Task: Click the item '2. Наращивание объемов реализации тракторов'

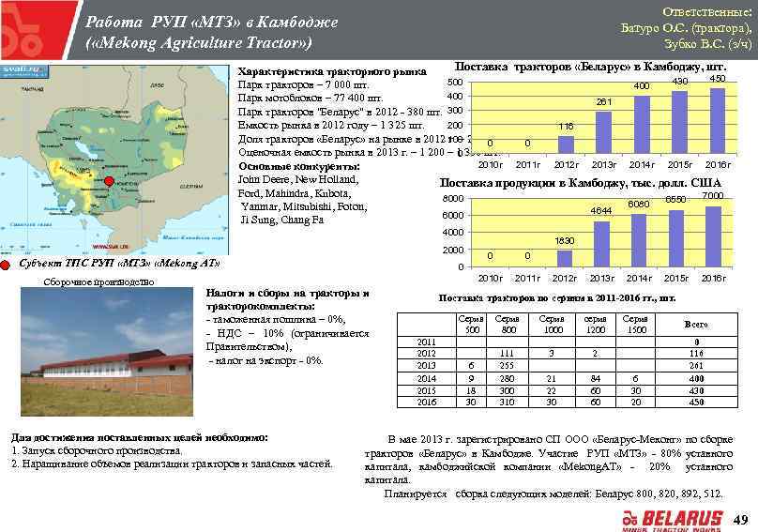Action: coord(172,464)
